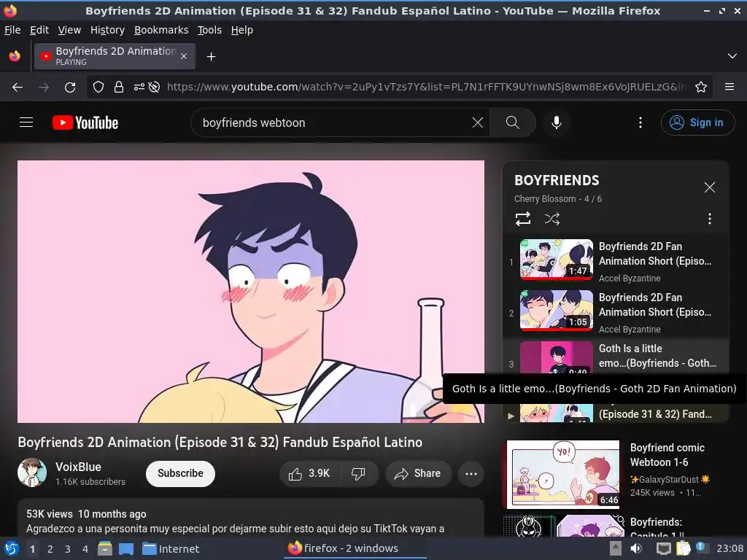Viewport: 747px width, 560px height.
Task: Open Firefox View pinned icon
Action: (15, 56)
